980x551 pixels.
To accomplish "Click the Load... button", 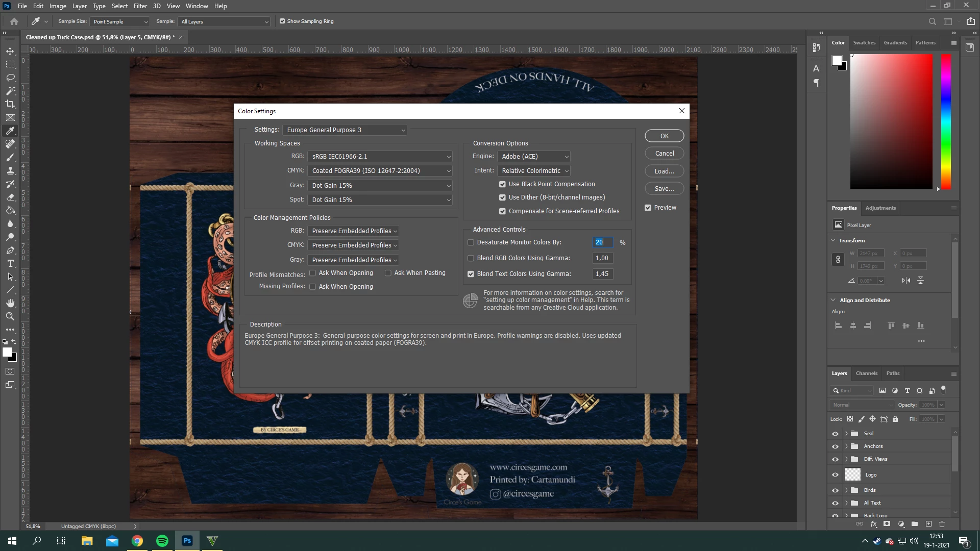I will tap(664, 171).
